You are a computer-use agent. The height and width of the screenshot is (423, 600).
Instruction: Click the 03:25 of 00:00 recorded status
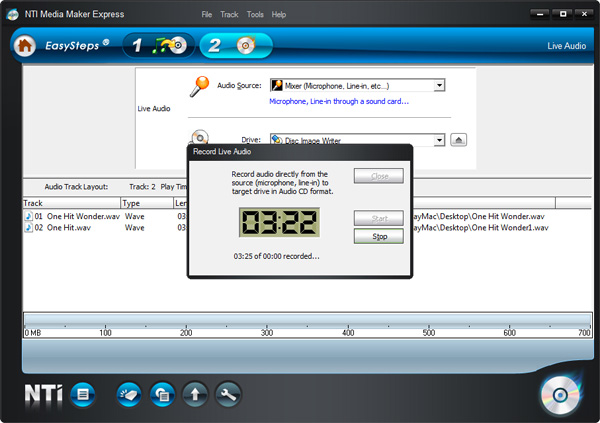[x=276, y=256]
